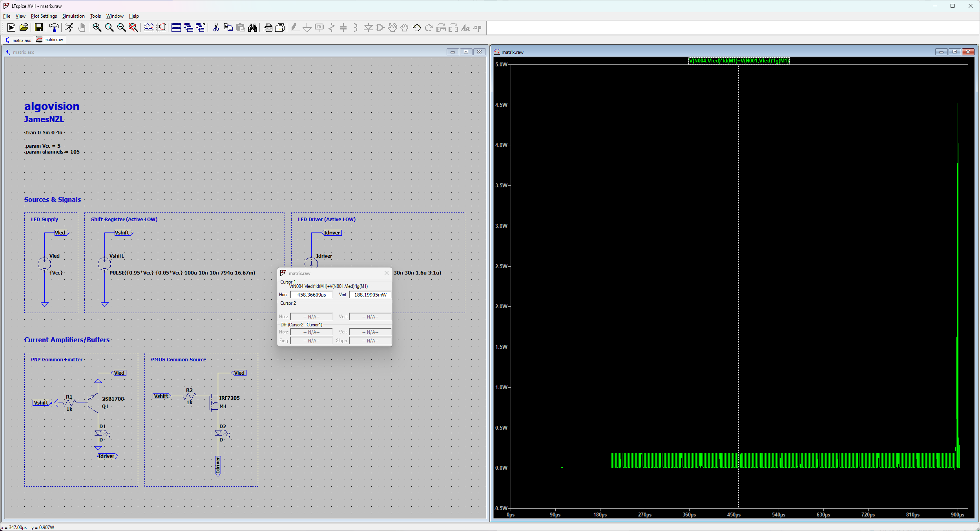Screen dimensions: 980x531
Task: Open Control Panel hammer icon
Action: [x=54, y=27]
